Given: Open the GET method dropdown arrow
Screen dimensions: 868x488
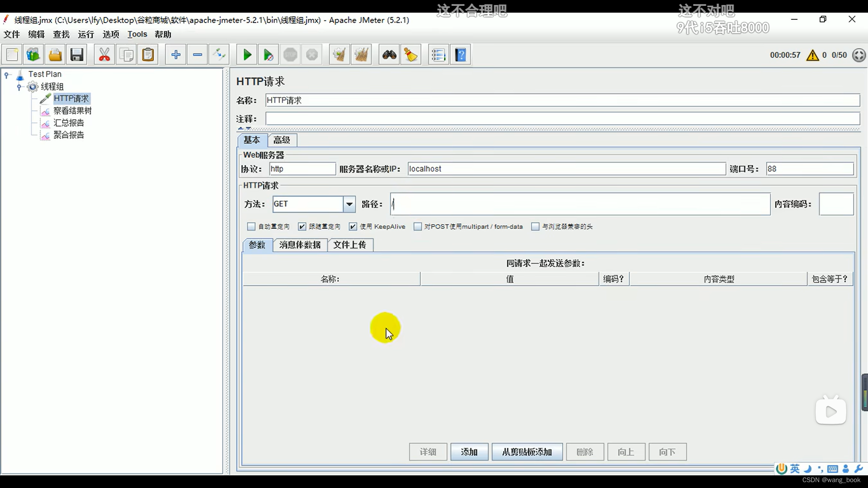Looking at the screenshot, I should (349, 204).
